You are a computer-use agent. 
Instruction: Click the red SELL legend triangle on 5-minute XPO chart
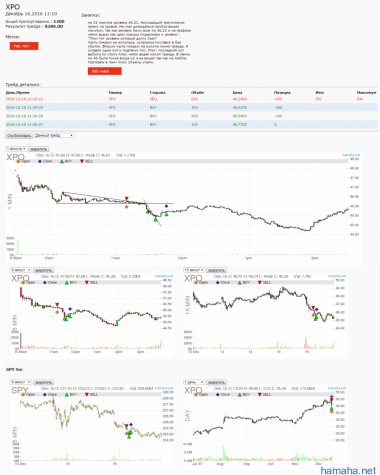[x=87, y=282]
